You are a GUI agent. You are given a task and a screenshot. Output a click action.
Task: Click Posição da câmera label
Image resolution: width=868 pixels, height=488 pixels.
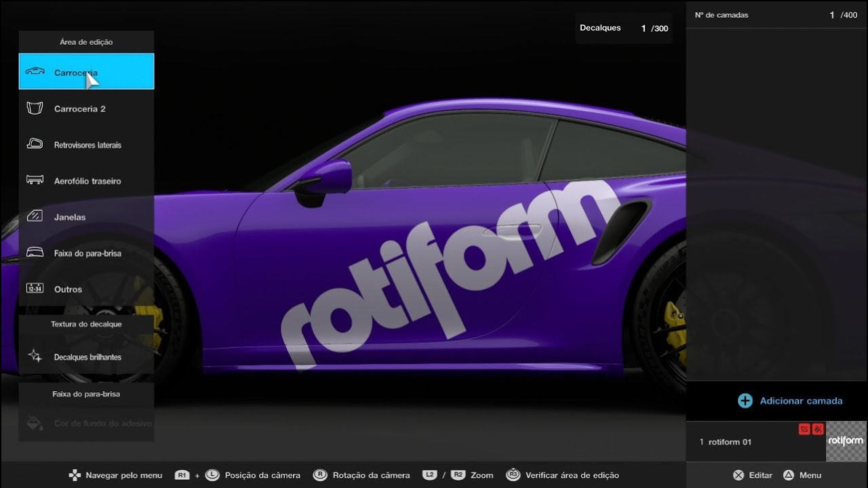(262, 475)
